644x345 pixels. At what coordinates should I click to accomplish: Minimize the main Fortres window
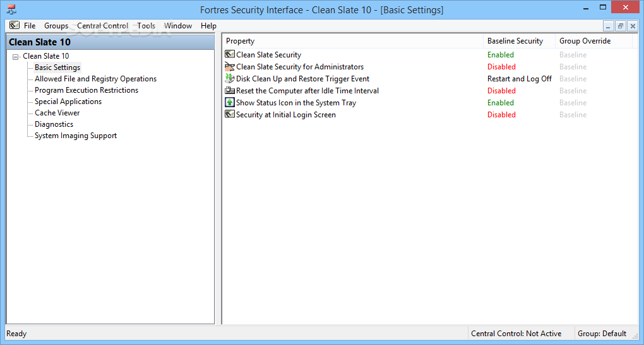[x=586, y=8]
